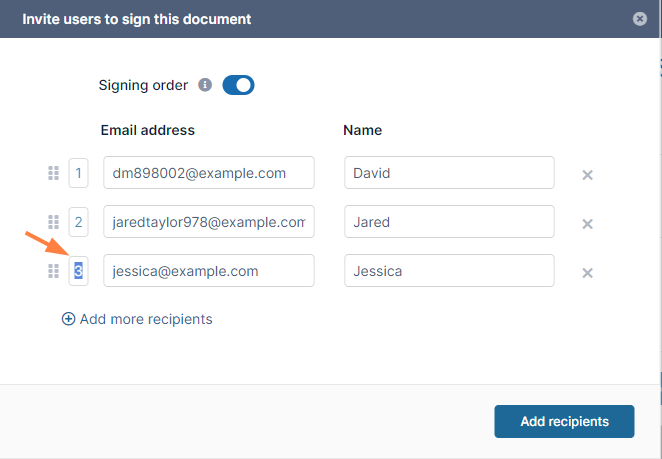
Task: Click the Jessica name field
Action: coord(449,271)
